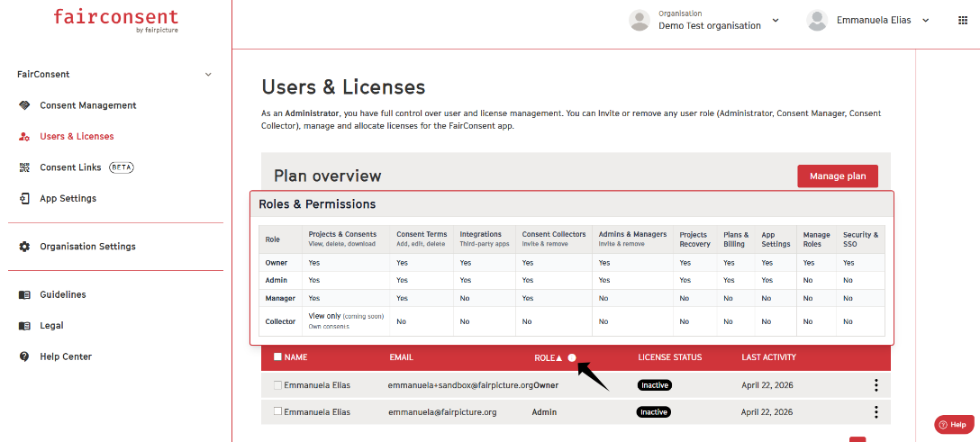
Task: Click the Consent Links QR code icon
Action: pyautogui.click(x=24, y=167)
